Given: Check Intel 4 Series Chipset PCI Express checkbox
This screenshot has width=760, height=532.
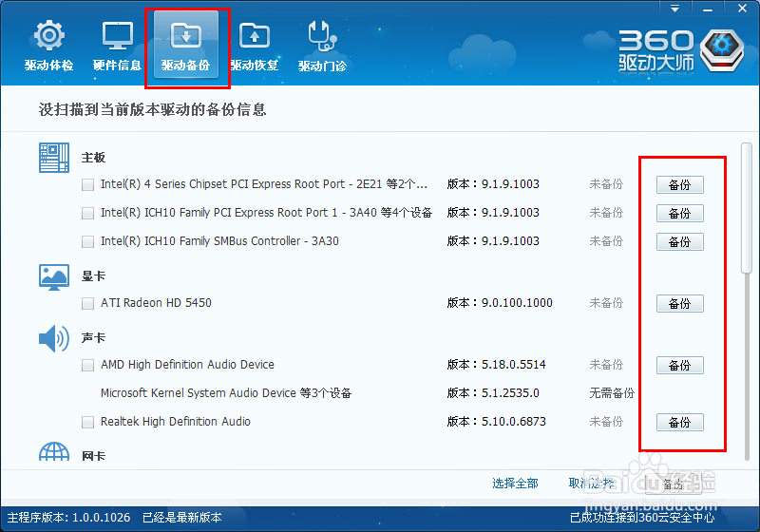Looking at the screenshot, I should point(87,184).
